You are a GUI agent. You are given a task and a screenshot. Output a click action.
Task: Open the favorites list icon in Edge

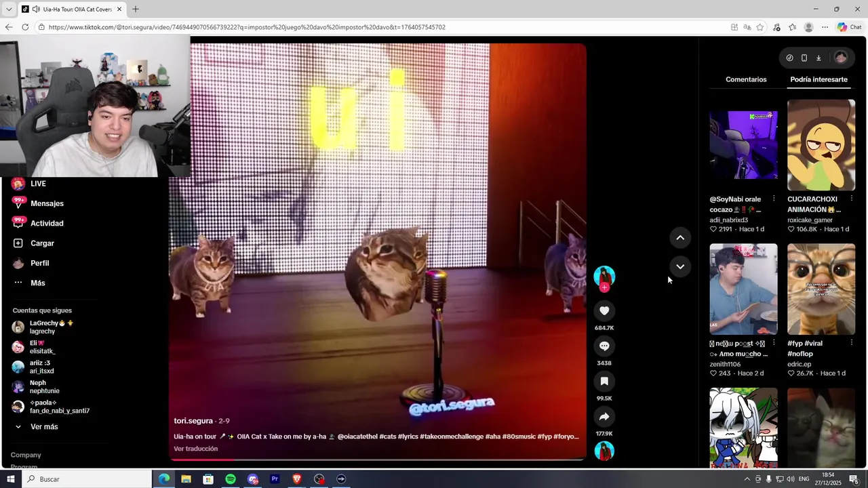[x=792, y=27]
